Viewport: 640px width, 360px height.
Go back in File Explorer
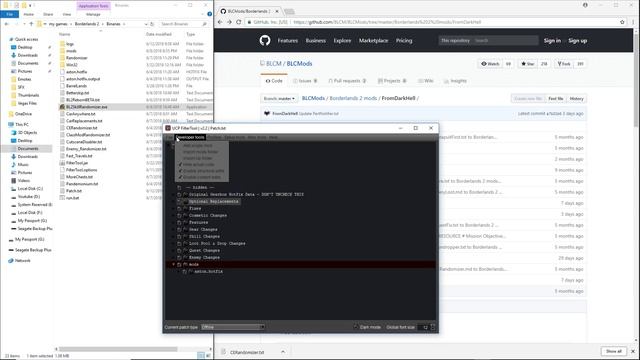7,24
